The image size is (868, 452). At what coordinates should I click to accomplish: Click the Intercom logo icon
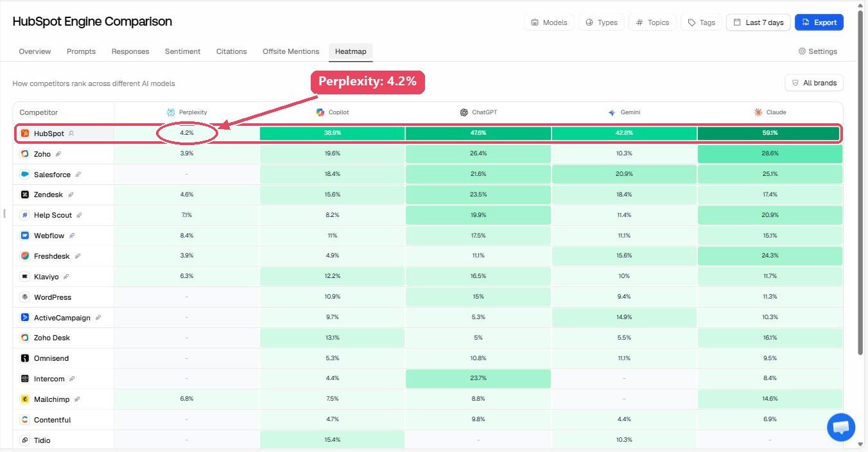(x=25, y=379)
